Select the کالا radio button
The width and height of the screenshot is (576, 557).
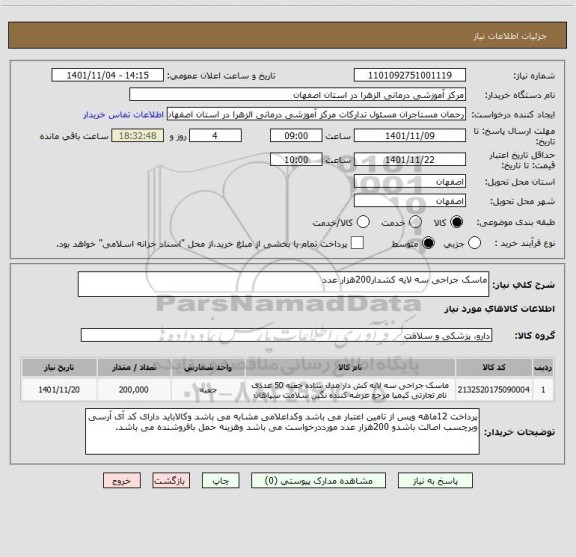pyautogui.click(x=457, y=222)
